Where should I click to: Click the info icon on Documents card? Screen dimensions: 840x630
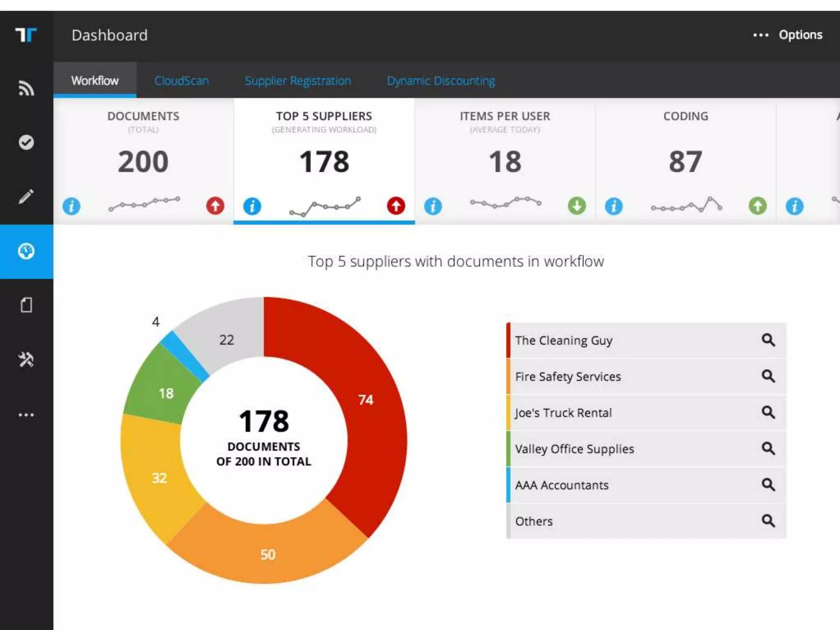click(71, 206)
